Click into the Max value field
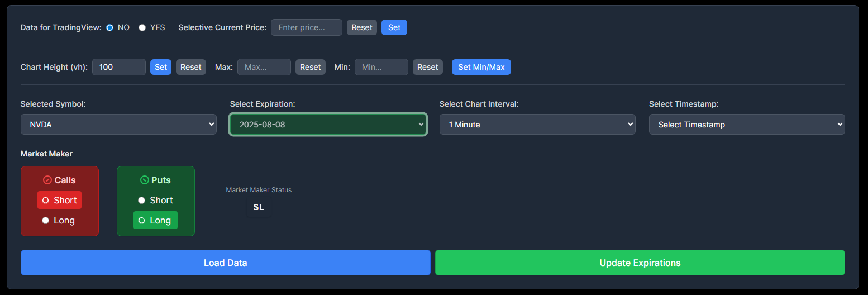Image resolution: width=868 pixels, height=295 pixels. [264, 67]
